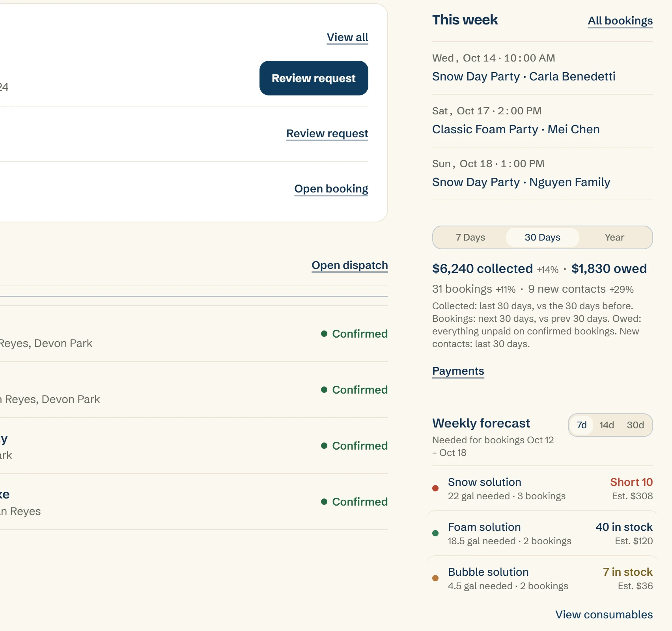
Task: Click the $1,830 owed figure
Action: coord(609,269)
